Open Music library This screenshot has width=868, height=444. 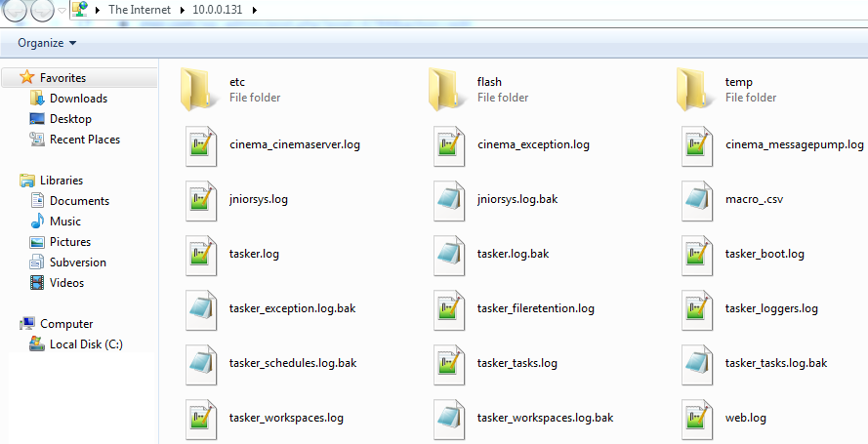(x=65, y=222)
